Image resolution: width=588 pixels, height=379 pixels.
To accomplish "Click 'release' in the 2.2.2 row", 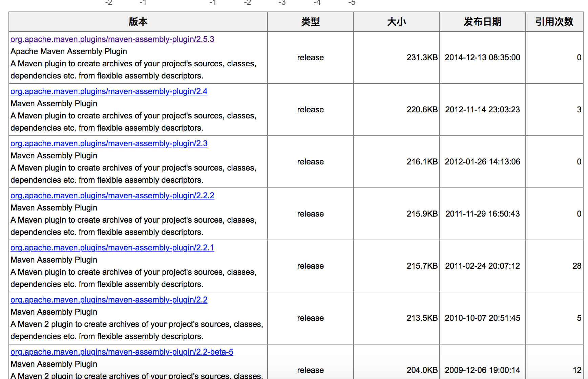I will coord(311,214).
